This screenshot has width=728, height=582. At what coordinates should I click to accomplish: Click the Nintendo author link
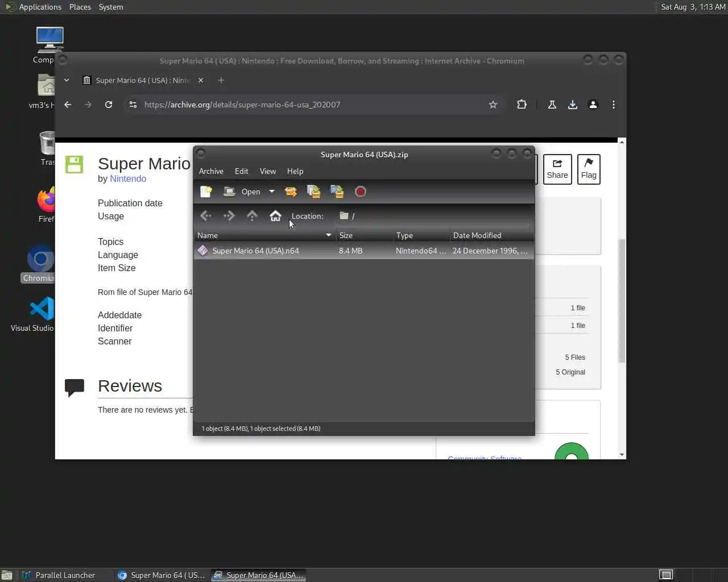pos(128,178)
